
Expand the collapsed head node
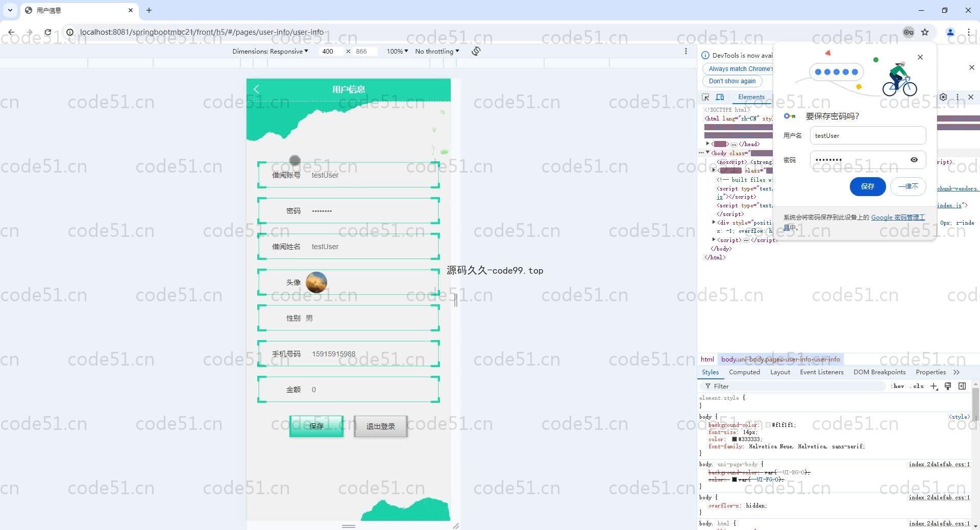[708, 144]
